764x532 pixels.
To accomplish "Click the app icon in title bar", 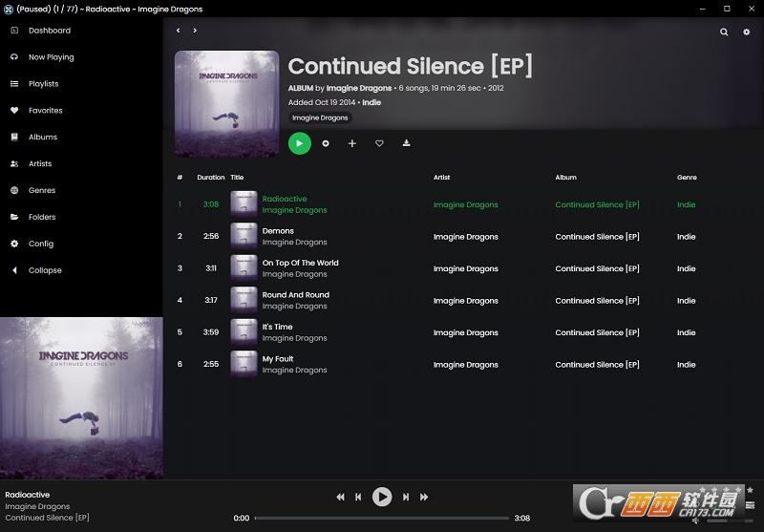I will click(x=9, y=10).
